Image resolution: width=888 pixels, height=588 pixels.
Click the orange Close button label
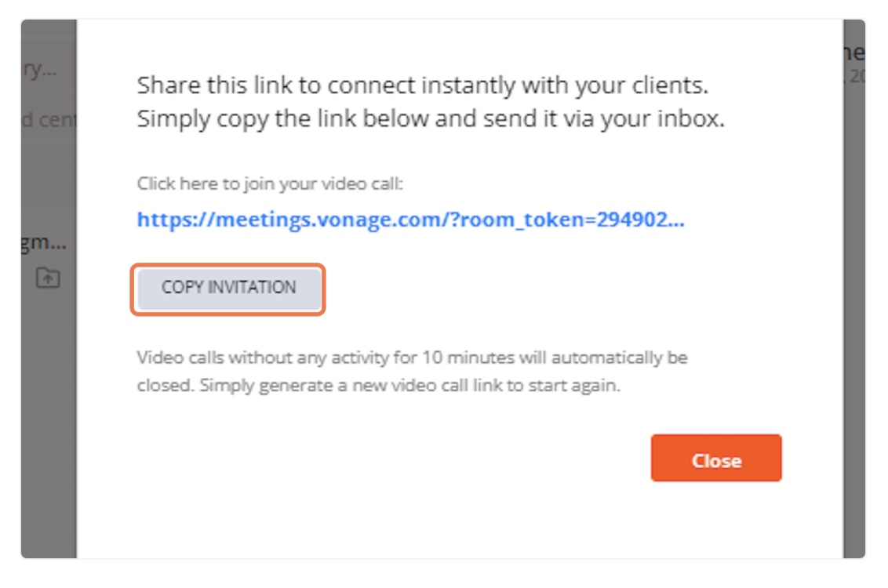[x=716, y=461]
